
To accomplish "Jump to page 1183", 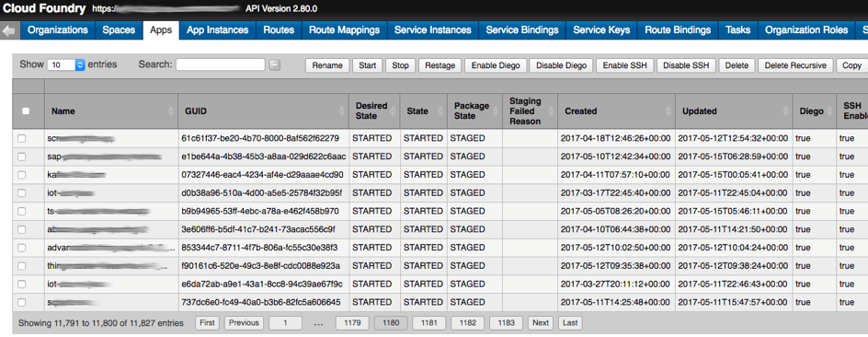I will [506, 322].
